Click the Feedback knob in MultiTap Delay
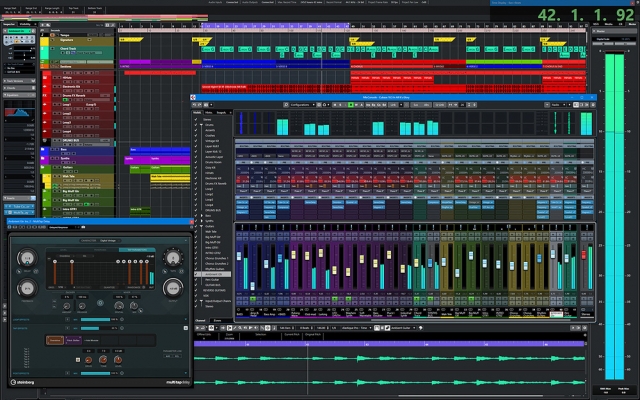640x400 pixels. tap(27, 288)
